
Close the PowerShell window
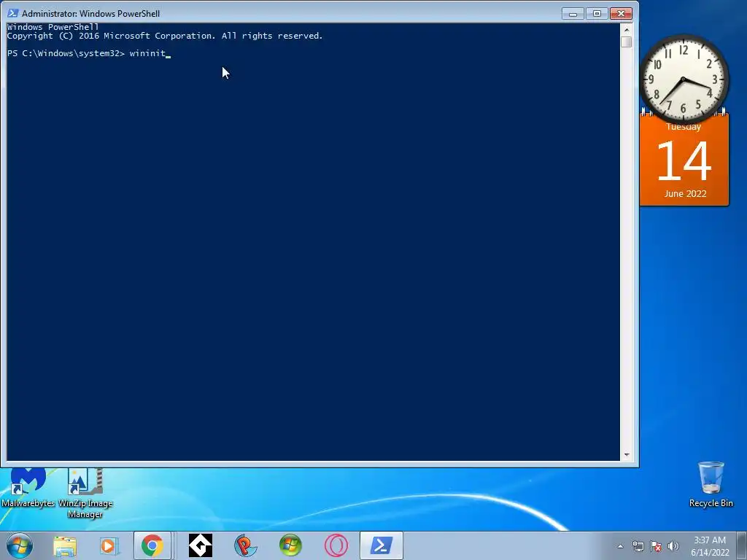click(621, 14)
